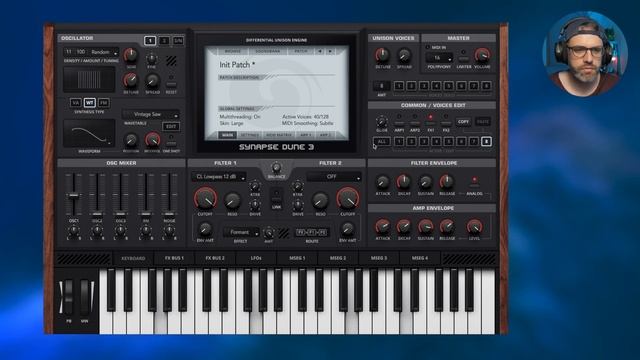Open the Soundbank tab in the display

tap(267, 51)
